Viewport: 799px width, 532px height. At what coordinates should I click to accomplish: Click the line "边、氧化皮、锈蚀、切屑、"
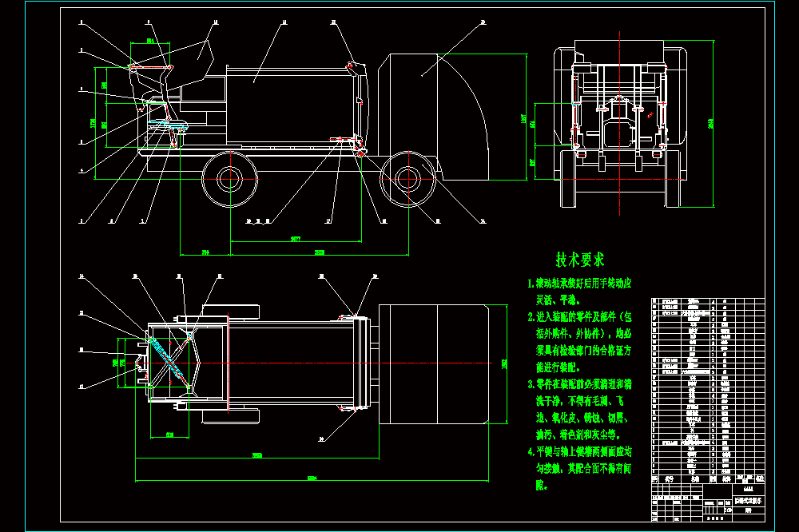[x=582, y=418]
